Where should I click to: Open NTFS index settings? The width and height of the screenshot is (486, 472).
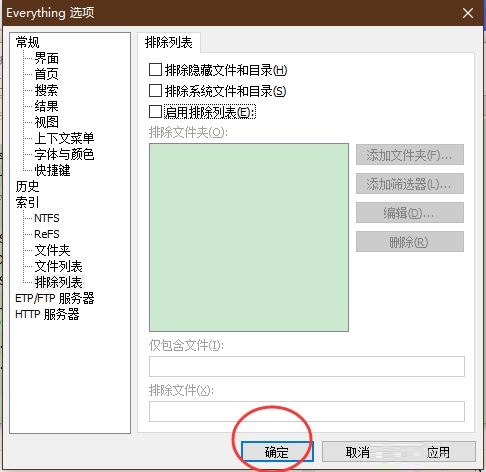coord(47,218)
